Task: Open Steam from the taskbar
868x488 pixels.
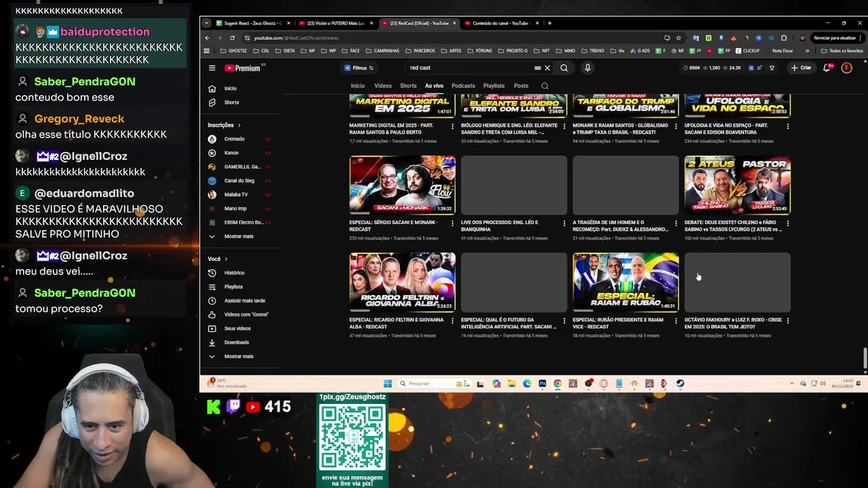Action: (x=680, y=384)
